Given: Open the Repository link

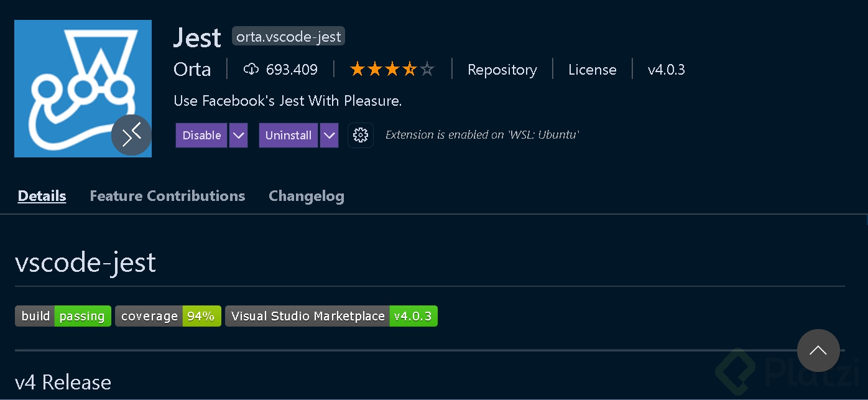Looking at the screenshot, I should click(502, 70).
